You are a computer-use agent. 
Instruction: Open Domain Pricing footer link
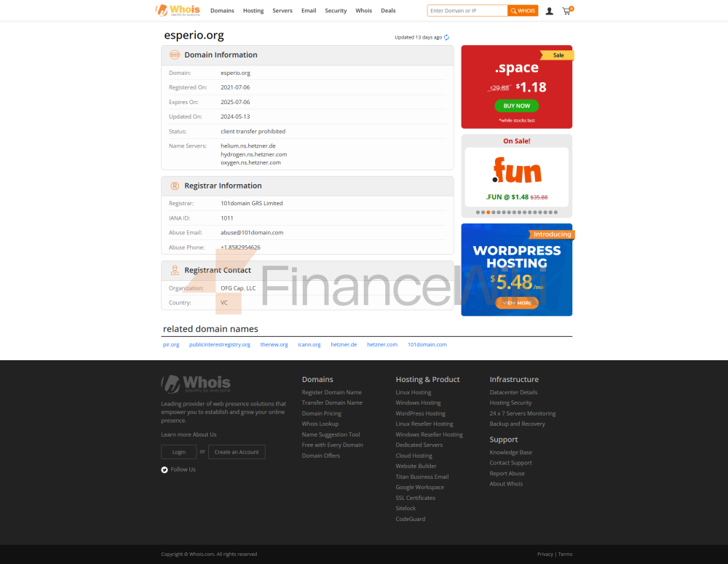[321, 413]
